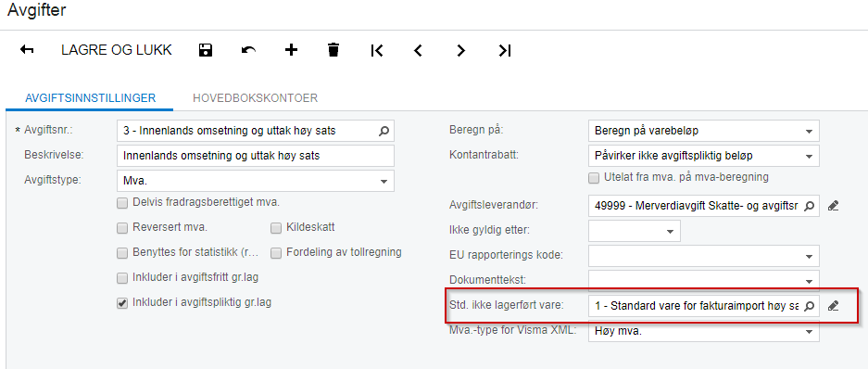
Task: Click the undo arrow icon
Action: (x=248, y=50)
